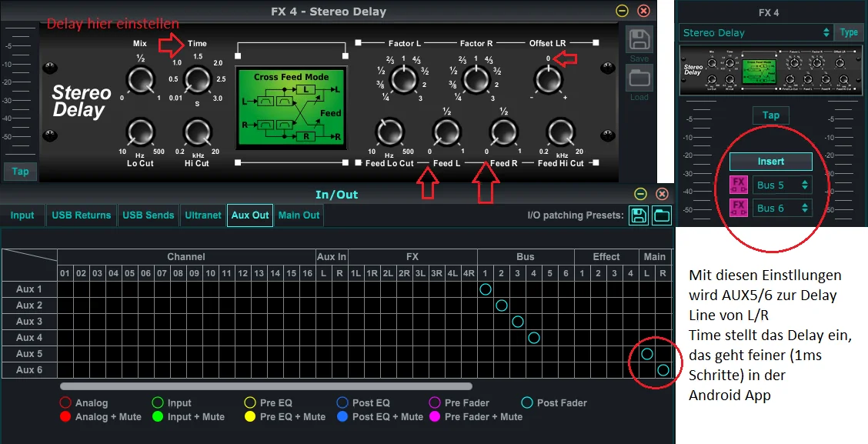Click the pink FX icon beside Bus 6
The image size is (868, 444).
pos(739,209)
